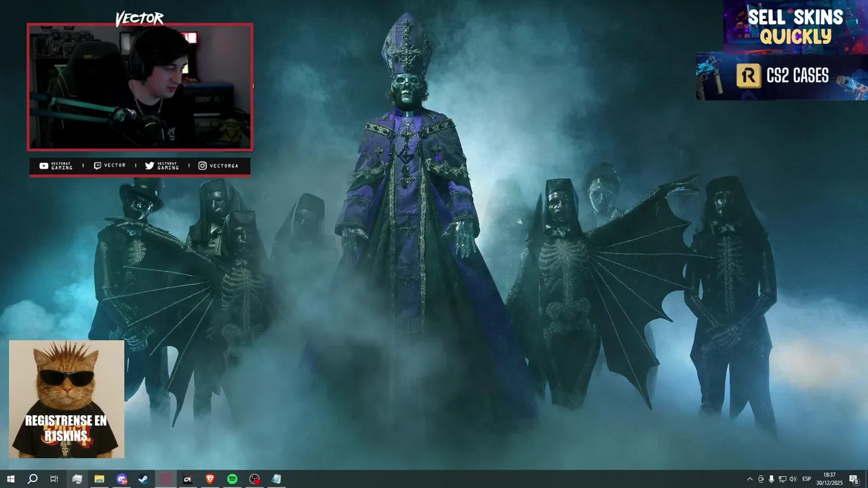The image size is (868, 488).
Task: Open the black-and-white 'a' taskbar app
Action: [188, 479]
